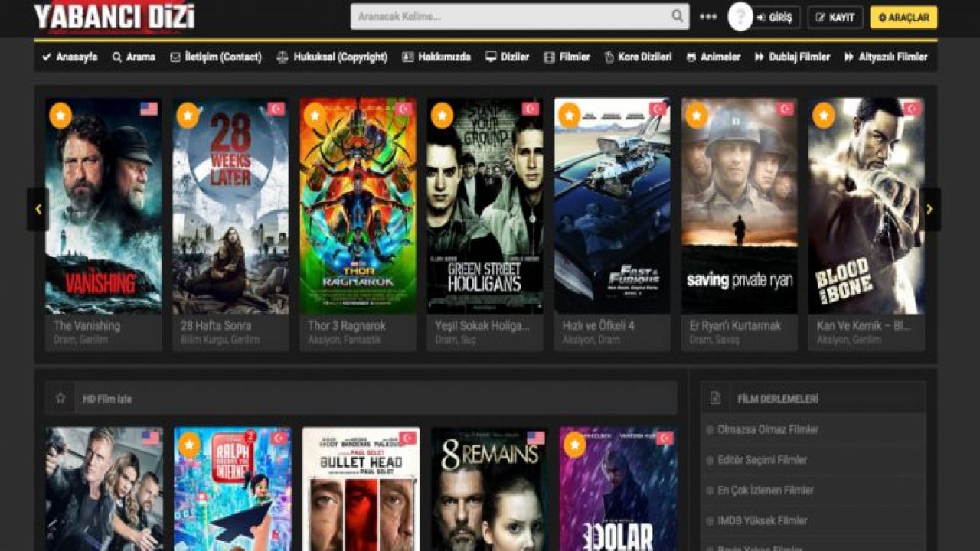Click the star icon next to HD Film izle
This screenshot has height=551, width=980.
pos(59,397)
